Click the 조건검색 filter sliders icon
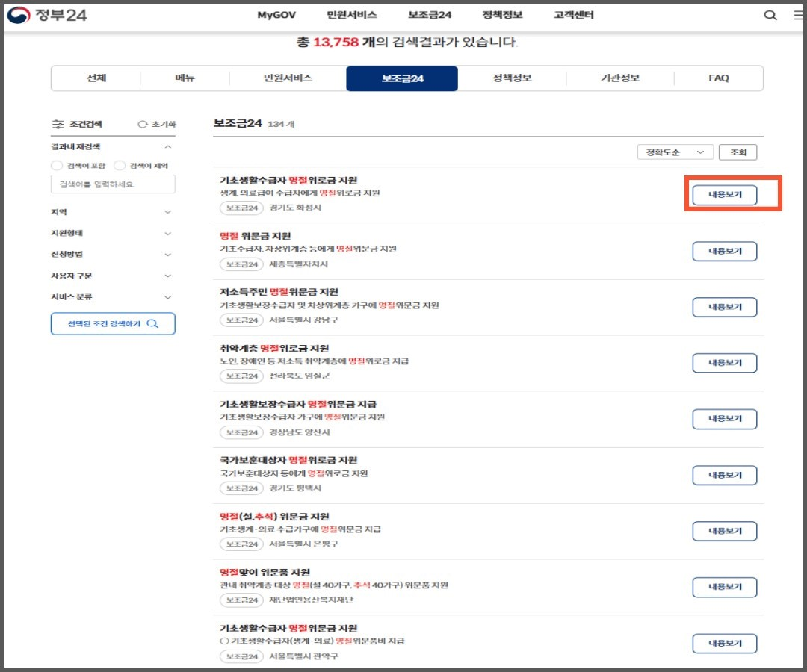The width and height of the screenshot is (807, 672). point(58,124)
